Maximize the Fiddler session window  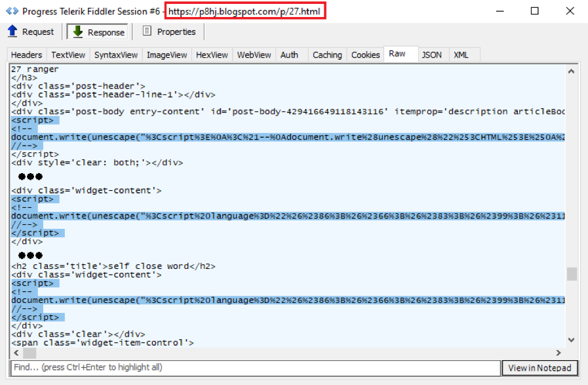535,11
